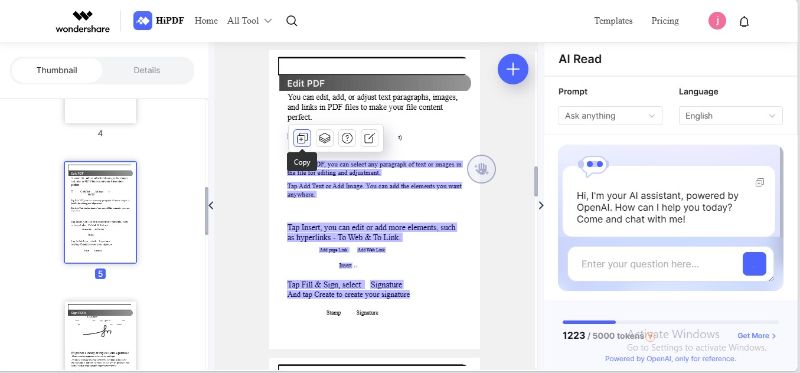Image resolution: width=800 pixels, height=373 pixels.
Task: Switch to the Thumbnail tab
Action: tap(57, 70)
